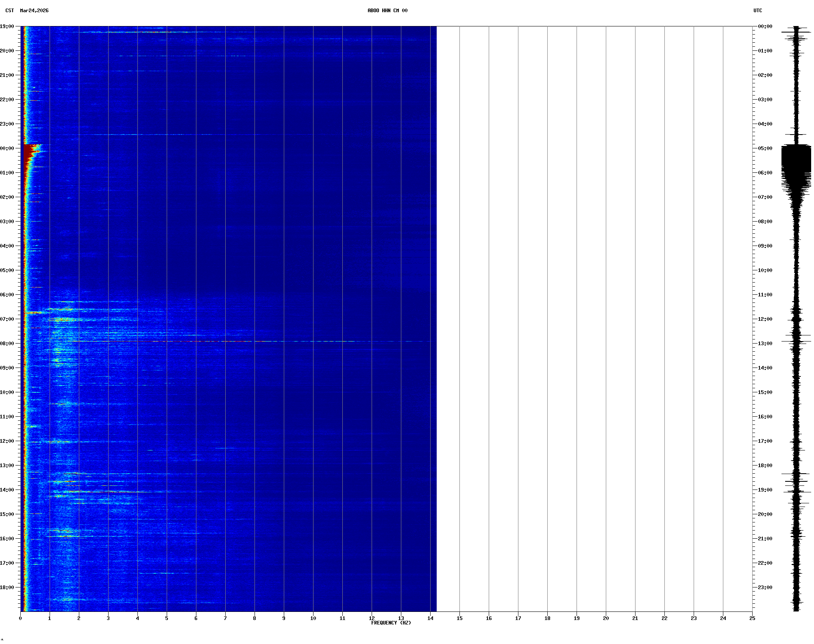Click the 23:00 UTC time label
Screen dimensions: 814x644
click(765, 587)
